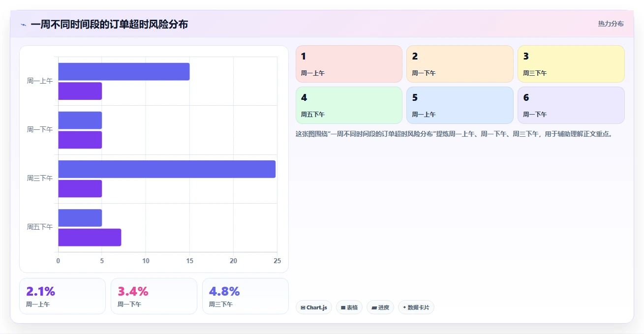Open ranking card 1 周一上午
This screenshot has height=334, width=644.
(349, 64)
